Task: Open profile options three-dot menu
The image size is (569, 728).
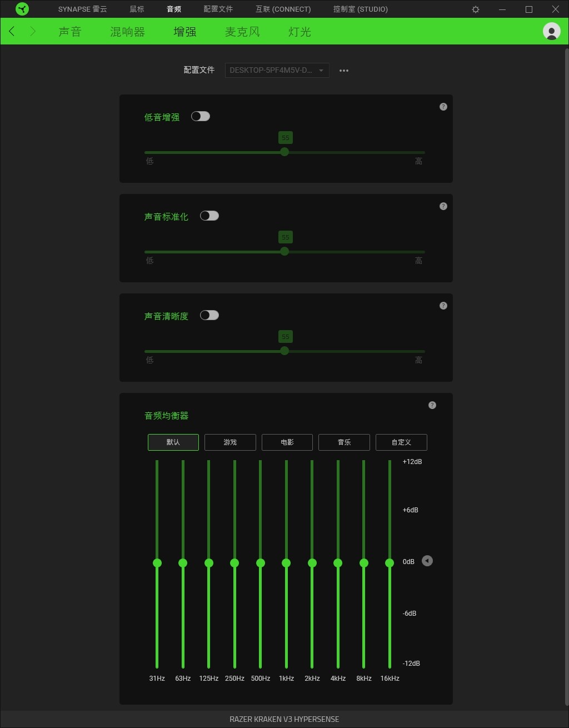Action: click(344, 71)
